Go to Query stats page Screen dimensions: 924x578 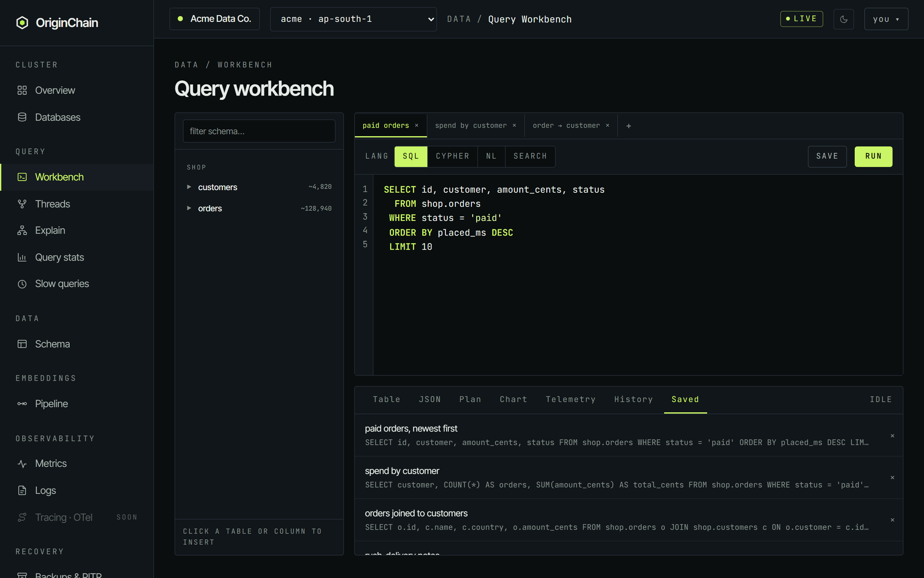tap(77, 257)
